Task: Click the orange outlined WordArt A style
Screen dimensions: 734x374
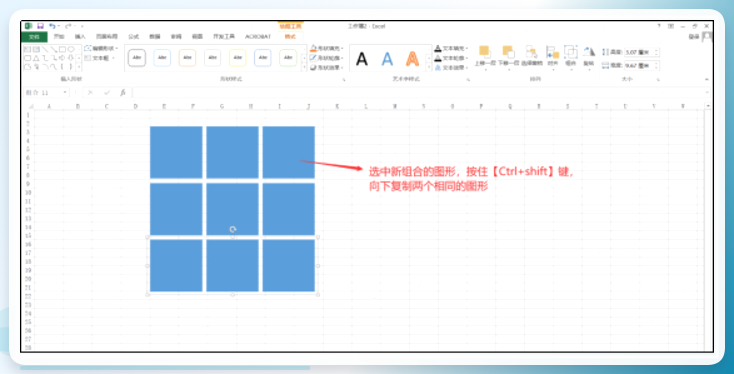Action: pyautogui.click(x=412, y=59)
